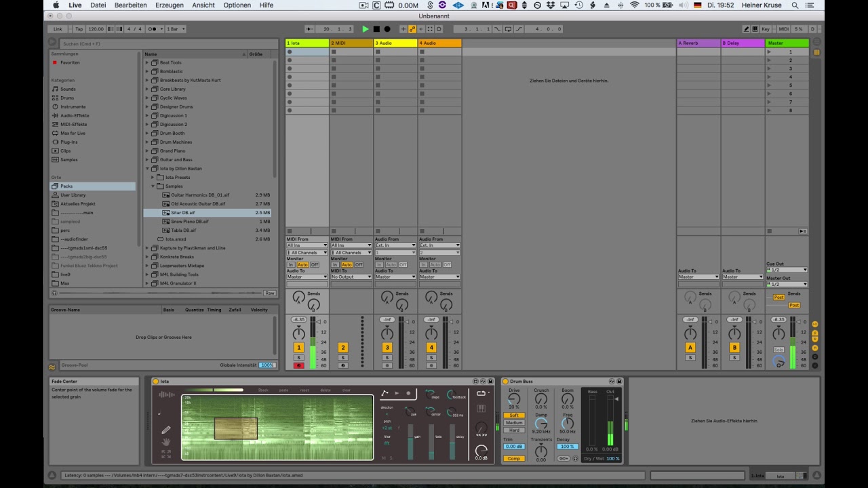Open the Bearbeiten menu
Screen dimensions: 868x488
(131, 5)
